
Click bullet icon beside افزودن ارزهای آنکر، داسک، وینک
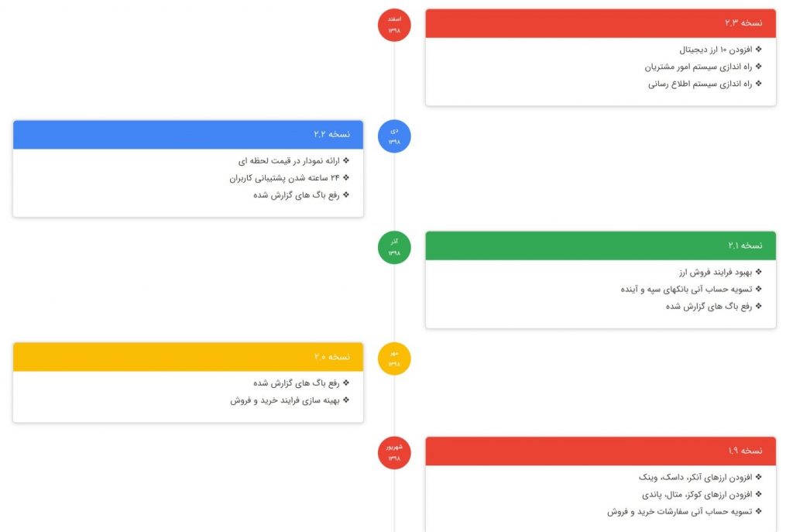click(x=758, y=477)
